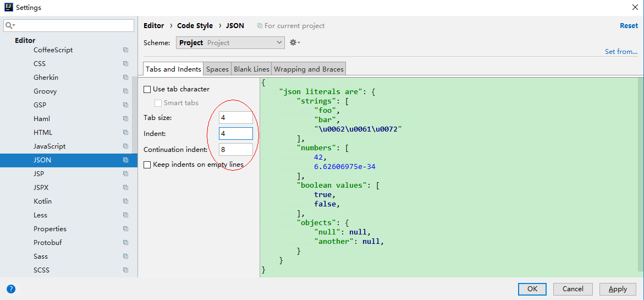
Task: Click the Set from... link
Action: [x=621, y=52]
